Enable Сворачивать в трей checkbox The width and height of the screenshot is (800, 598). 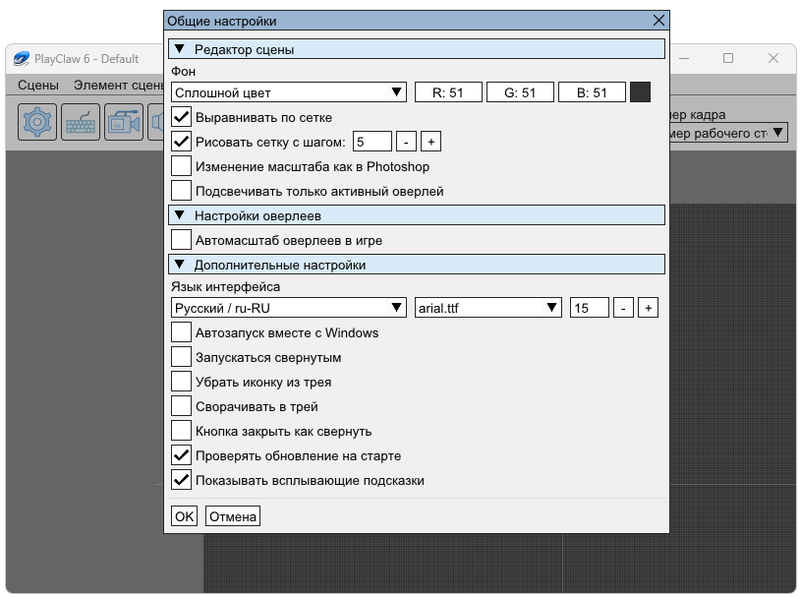181,406
